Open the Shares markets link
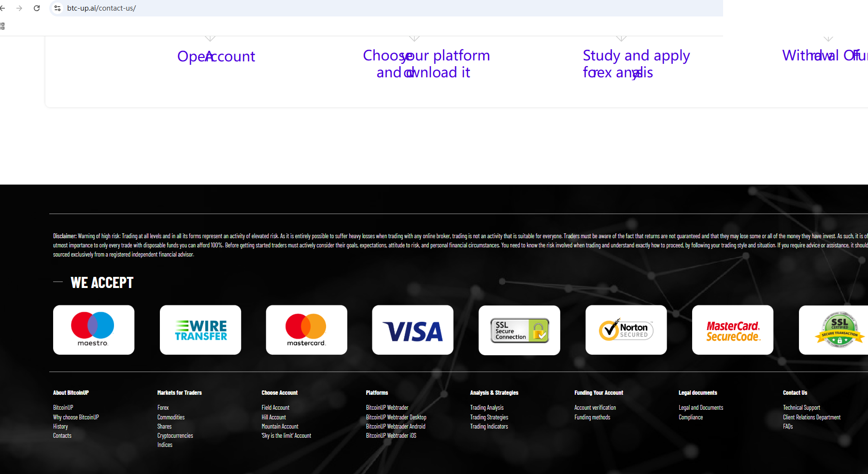Image resolution: width=868 pixels, height=474 pixels. point(164,427)
